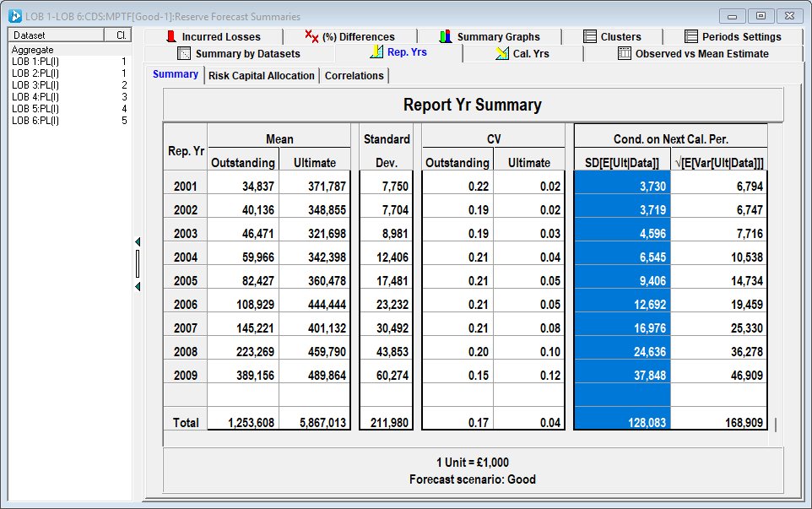
Task: Click the Forecast scenario: Good text
Action: point(473,479)
